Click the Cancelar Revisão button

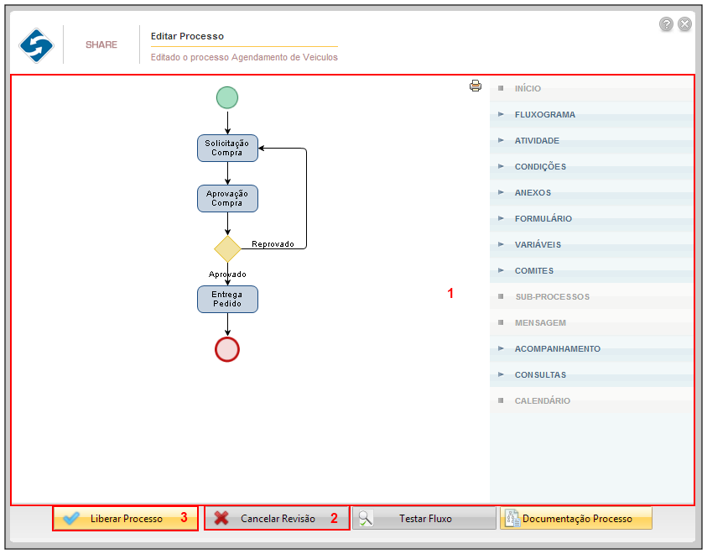coord(277,518)
